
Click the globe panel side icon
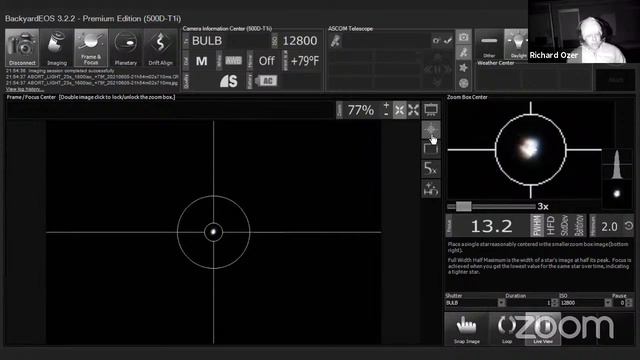(x=463, y=83)
